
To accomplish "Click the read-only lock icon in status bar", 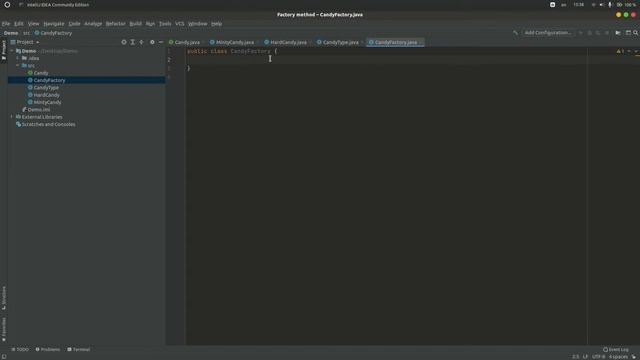I will pyautogui.click(x=634, y=356).
